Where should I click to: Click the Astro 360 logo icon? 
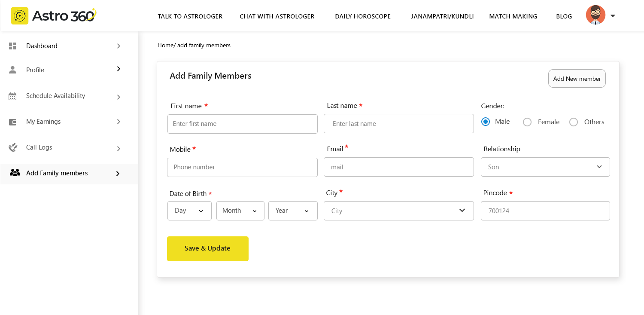(x=19, y=16)
